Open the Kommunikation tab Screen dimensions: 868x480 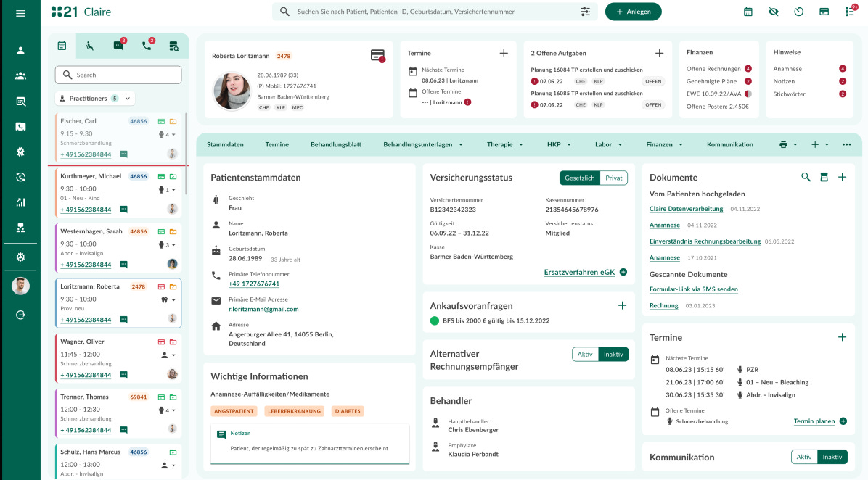729,144
